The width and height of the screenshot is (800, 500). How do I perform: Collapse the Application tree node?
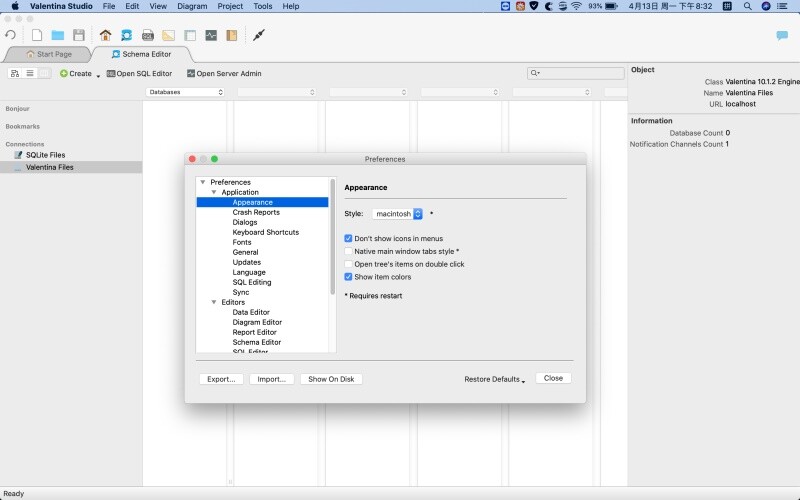tap(214, 192)
